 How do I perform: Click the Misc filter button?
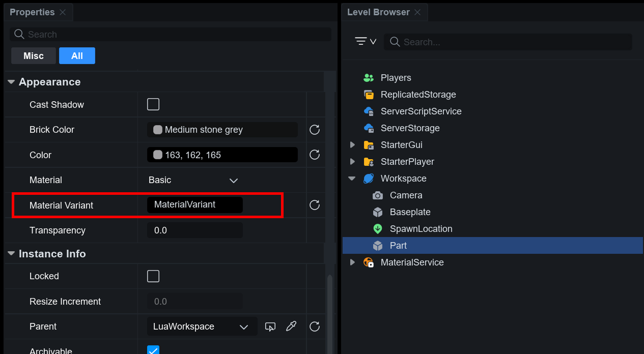[x=34, y=56]
